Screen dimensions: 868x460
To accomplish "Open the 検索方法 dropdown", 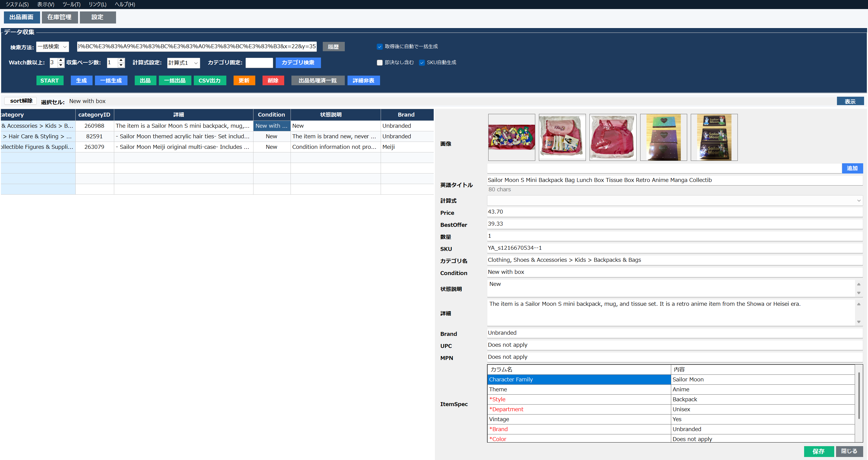I will click(52, 47).
